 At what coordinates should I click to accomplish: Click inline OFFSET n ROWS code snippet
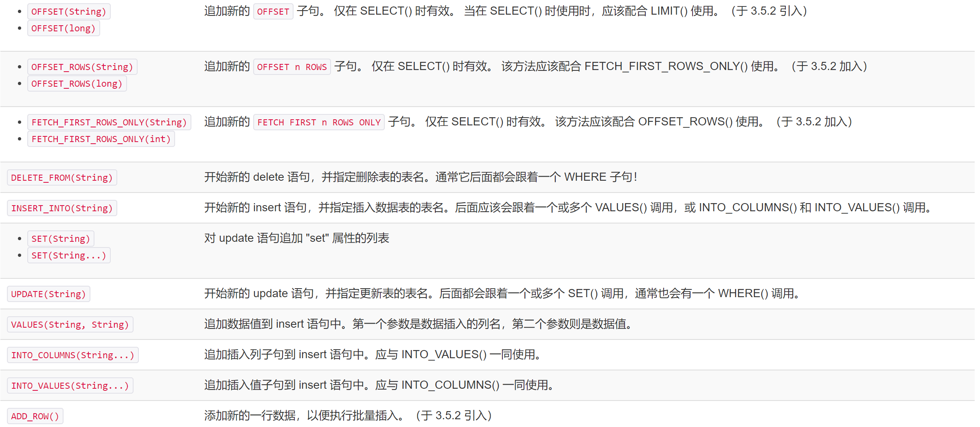292,67
